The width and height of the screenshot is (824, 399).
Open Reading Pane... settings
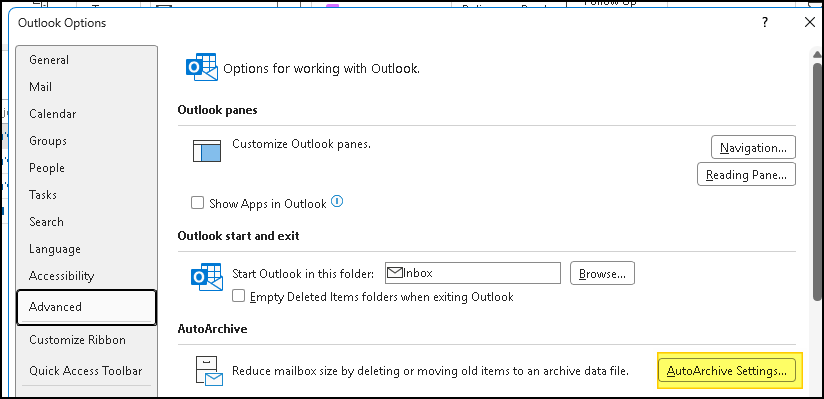[746, 175]
